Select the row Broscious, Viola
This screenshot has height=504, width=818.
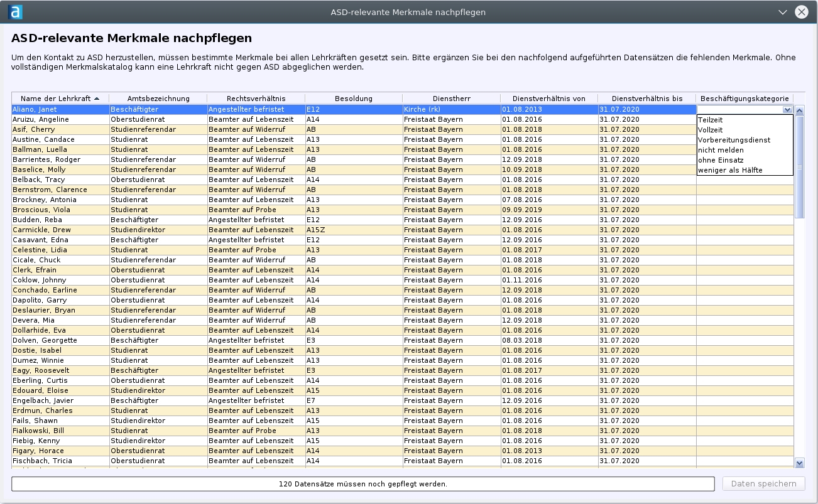click(403, 210)
